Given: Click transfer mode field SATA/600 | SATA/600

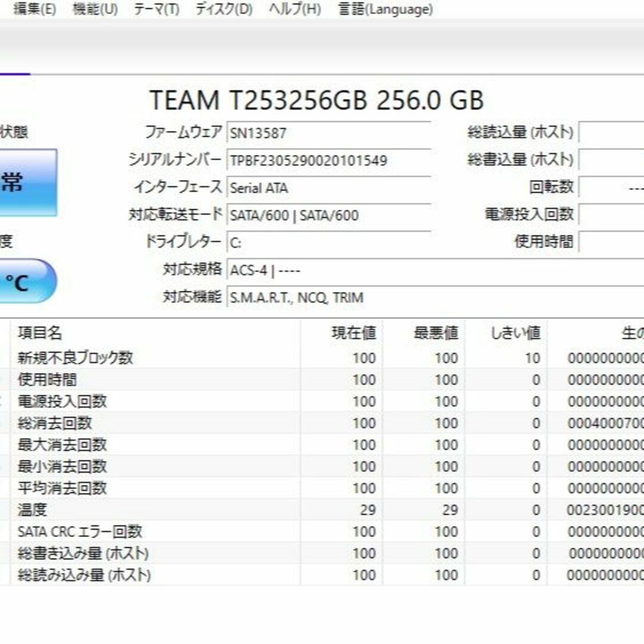Looking at the screenshot, I should pyautogui.click(x=329, y=215).
